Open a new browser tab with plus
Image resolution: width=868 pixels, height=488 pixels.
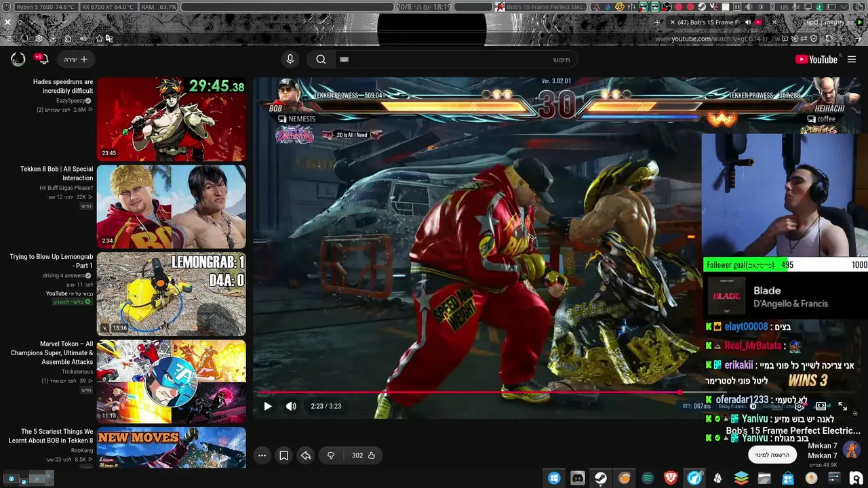coord(656,22)
